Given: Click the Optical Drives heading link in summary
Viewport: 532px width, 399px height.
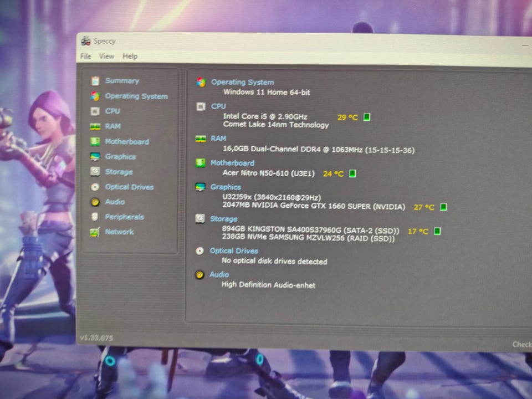Looking at the screenshot, I should (234, 250).
